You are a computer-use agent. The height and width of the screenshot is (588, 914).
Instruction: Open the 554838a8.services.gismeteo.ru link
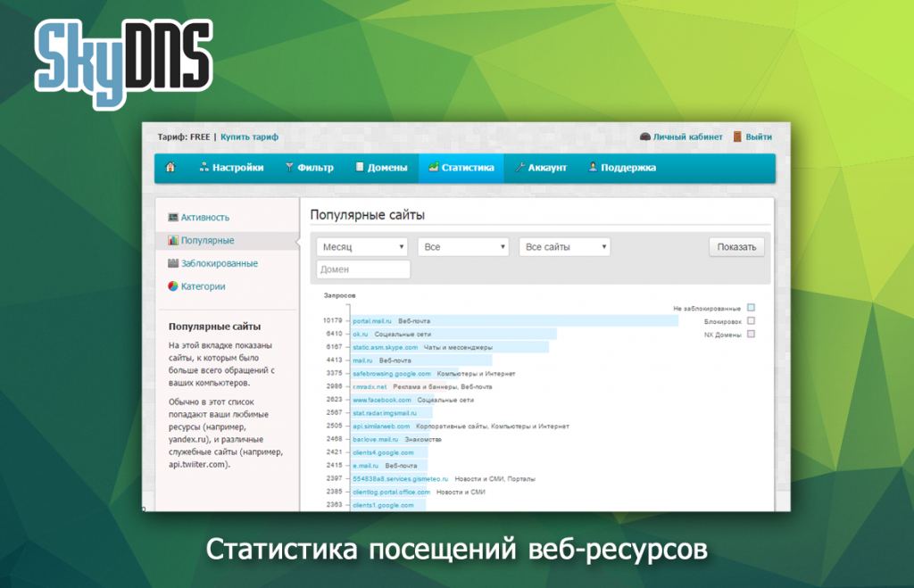point(401,479)
